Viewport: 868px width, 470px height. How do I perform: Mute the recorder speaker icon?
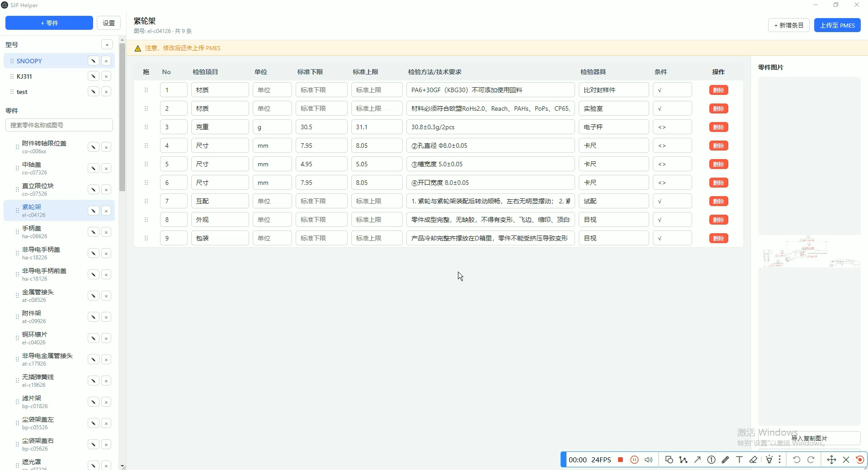(x=648, y=460)
